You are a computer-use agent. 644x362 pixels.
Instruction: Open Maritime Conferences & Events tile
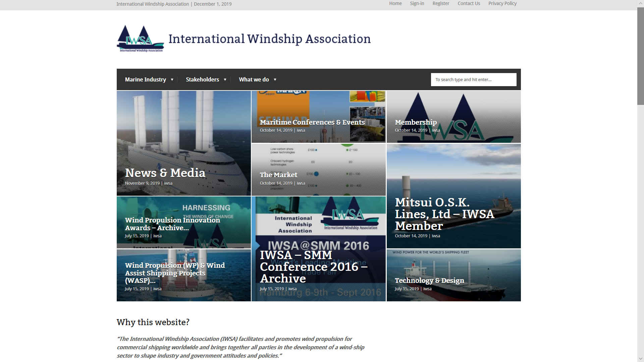pyautogui.click(x=319, y=117)
